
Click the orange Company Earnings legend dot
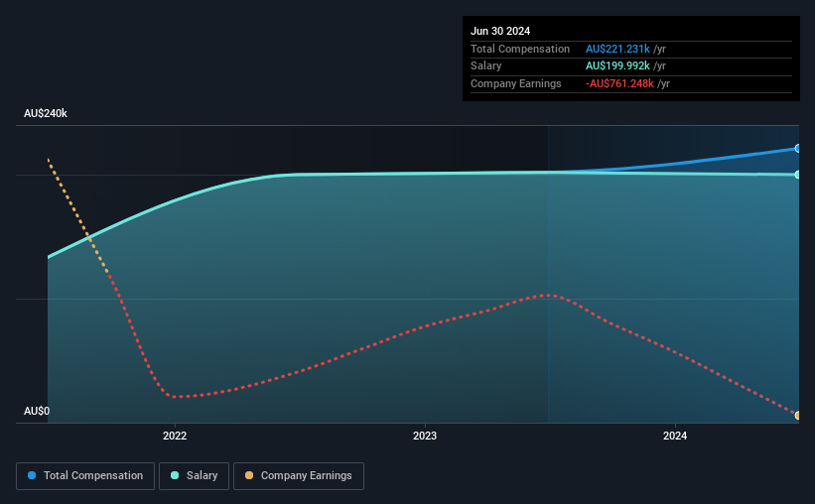(249, 475)
